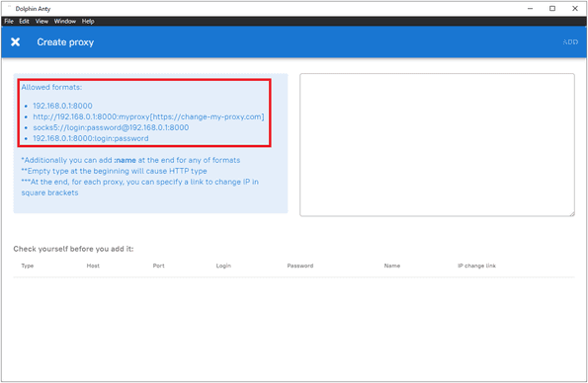Click the Name column header
The width and height of the screenshot is (588, 383).
pos(392,266)
